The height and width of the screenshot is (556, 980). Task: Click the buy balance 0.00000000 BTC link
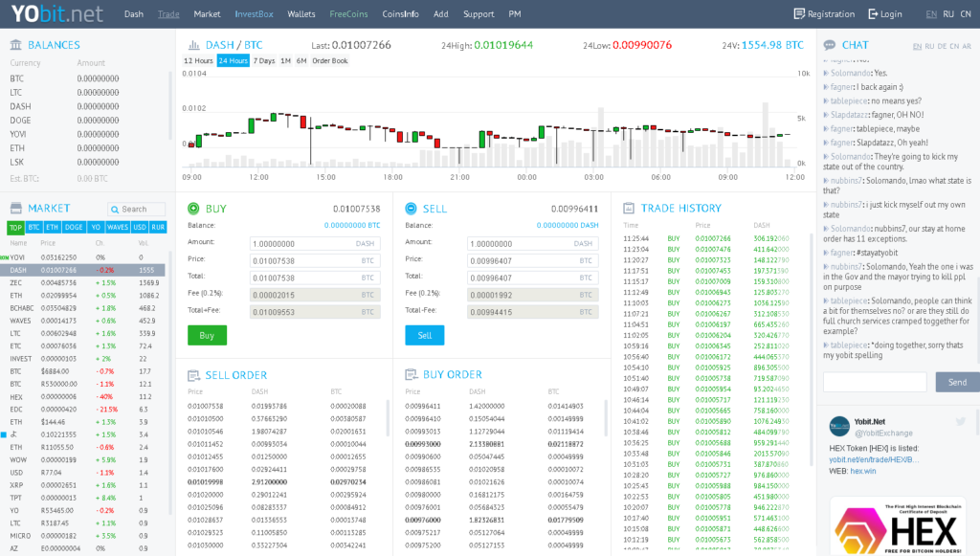(352, 225)
